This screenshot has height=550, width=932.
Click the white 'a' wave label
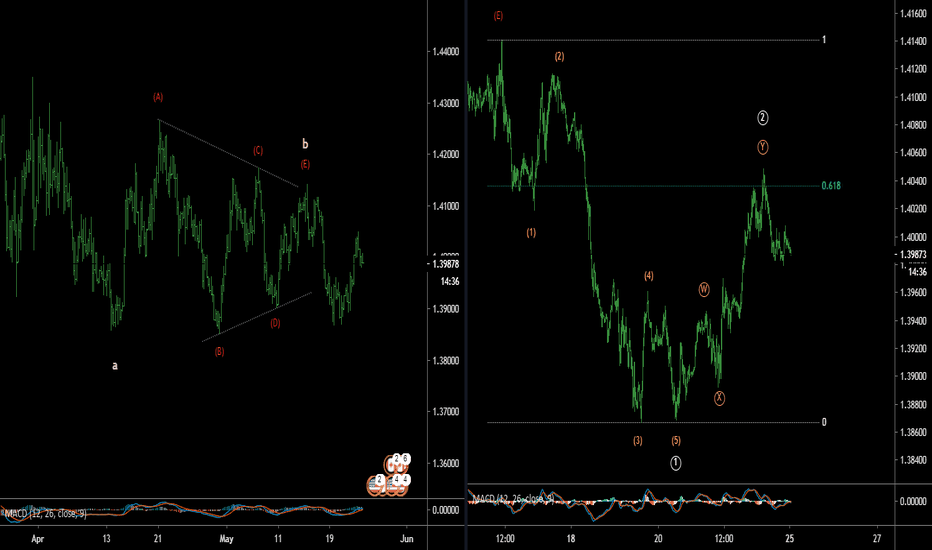[x=115, y=366]
